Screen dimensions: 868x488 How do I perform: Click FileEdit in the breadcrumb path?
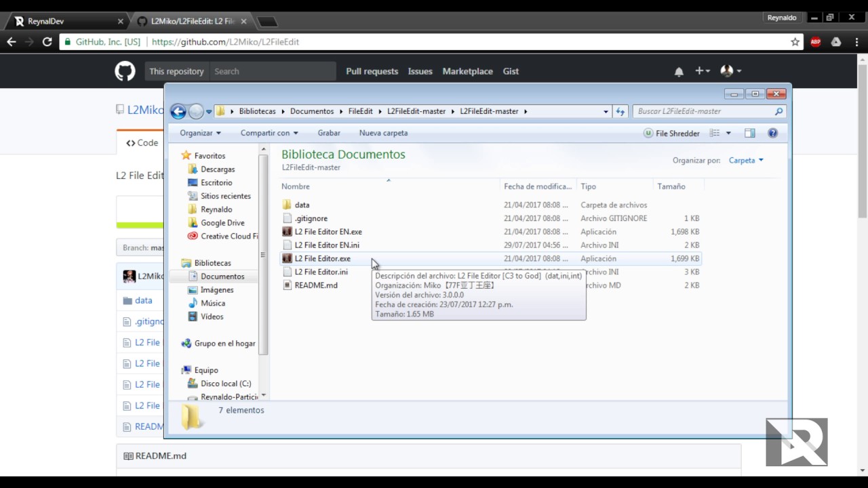(x=360, y=111)
